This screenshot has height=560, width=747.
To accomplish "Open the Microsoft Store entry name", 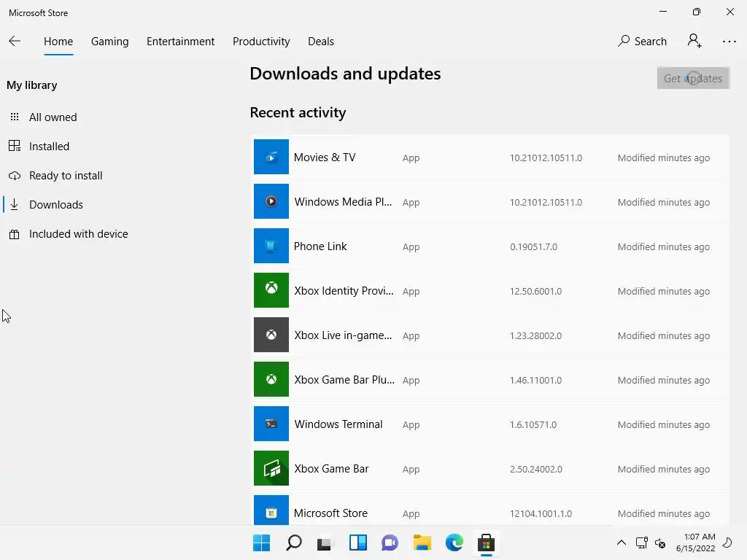I will [x=330, y=513].
